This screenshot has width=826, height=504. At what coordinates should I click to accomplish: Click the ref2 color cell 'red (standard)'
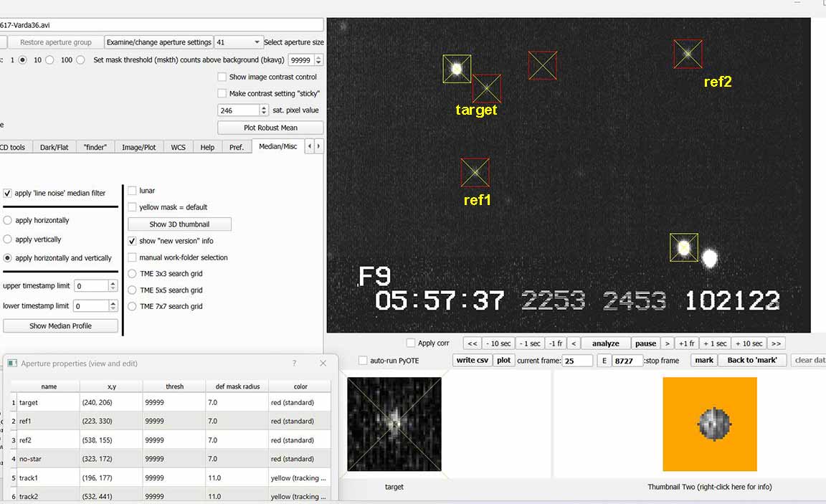[300, 440]
